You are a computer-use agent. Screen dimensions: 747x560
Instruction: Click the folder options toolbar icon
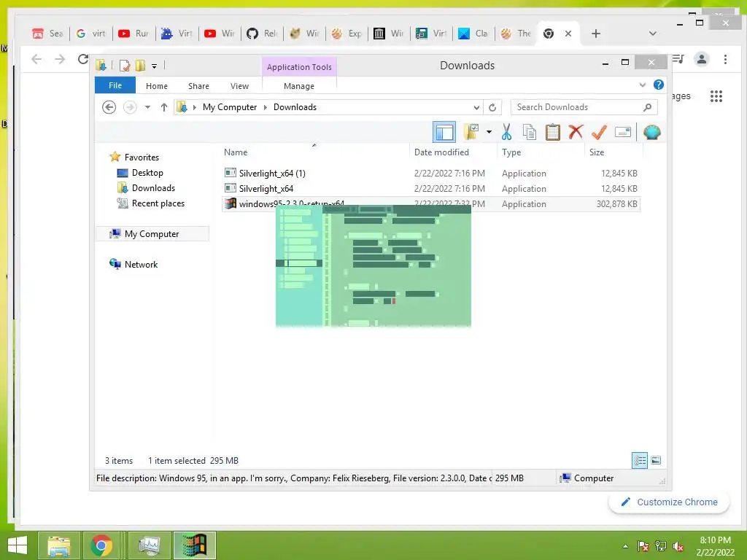471,132
